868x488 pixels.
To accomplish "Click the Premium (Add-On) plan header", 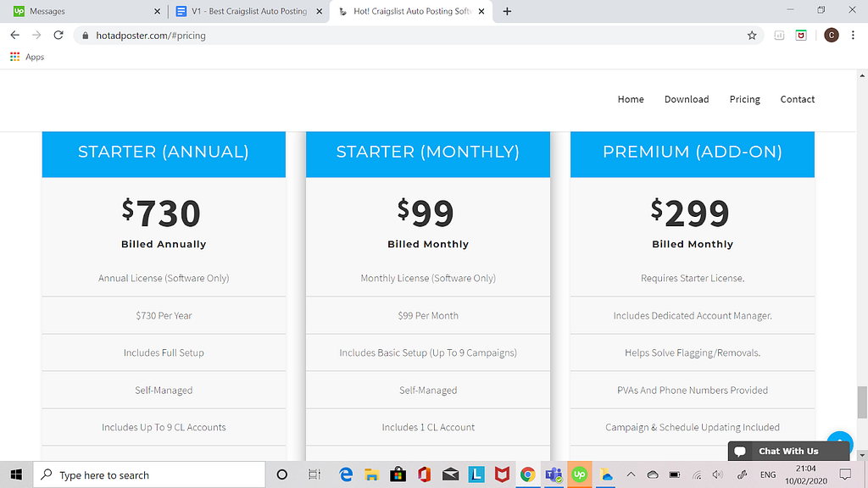I will tap(693, 152).
